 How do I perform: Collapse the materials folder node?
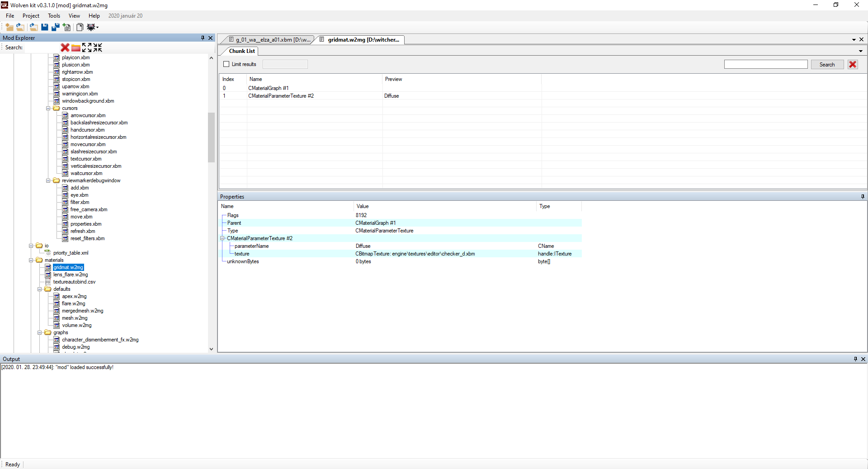click(31, 261)
